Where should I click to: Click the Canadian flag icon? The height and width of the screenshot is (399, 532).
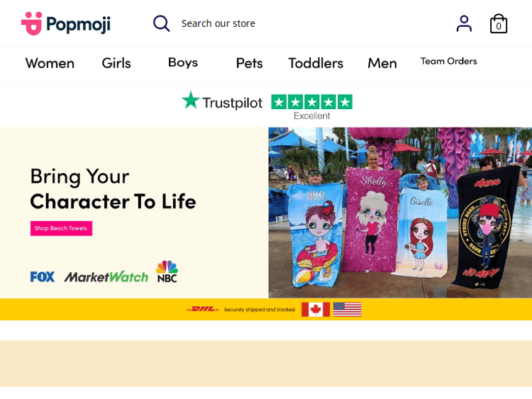click(x=316, y=309)
